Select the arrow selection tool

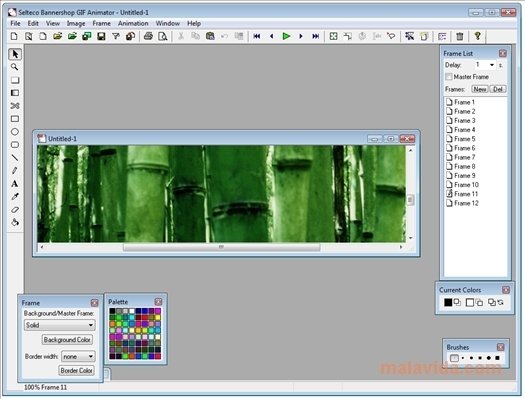coord(15,54)
